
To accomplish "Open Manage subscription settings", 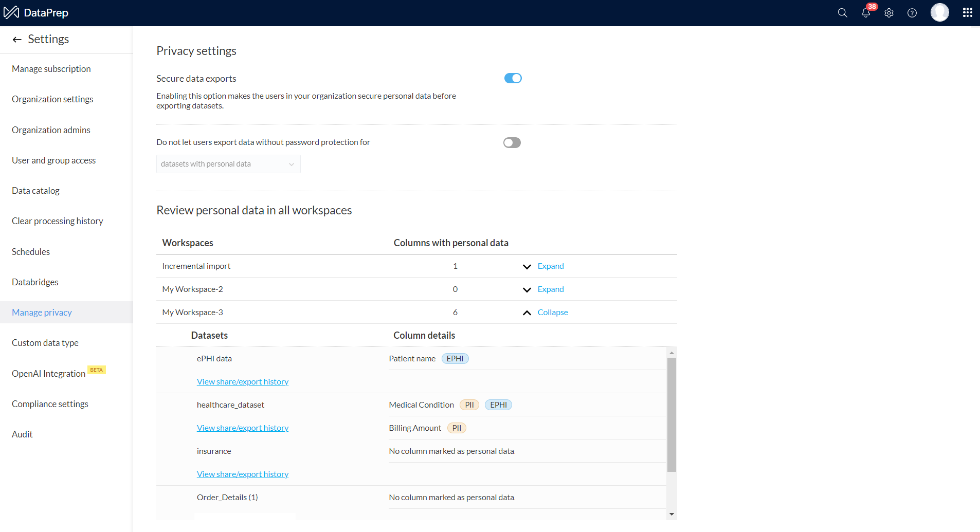I will pyautogui.click(x=51, y=69).
